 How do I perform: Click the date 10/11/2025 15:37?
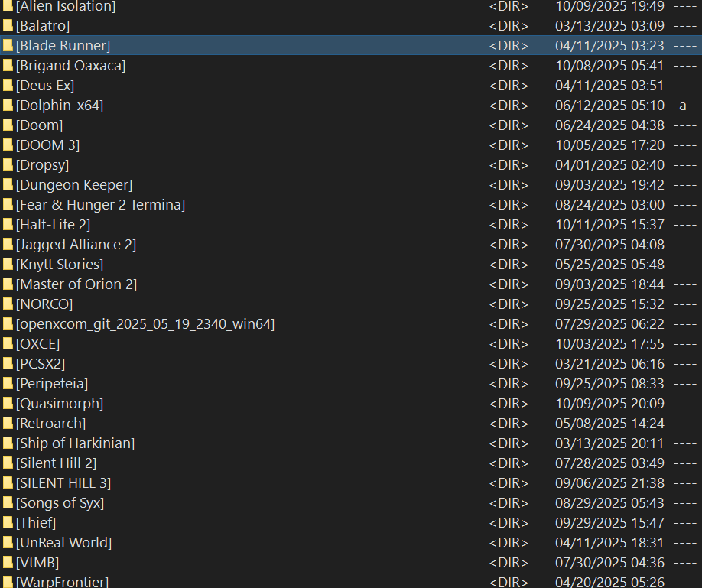pyautogui.click(x=609, y=224)
